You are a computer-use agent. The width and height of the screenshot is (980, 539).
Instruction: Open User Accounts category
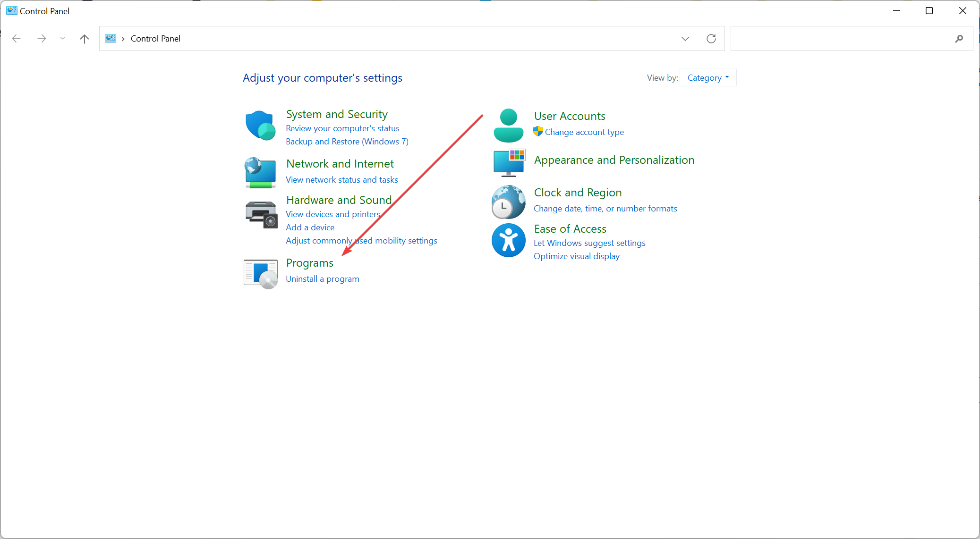pos(569,116)
